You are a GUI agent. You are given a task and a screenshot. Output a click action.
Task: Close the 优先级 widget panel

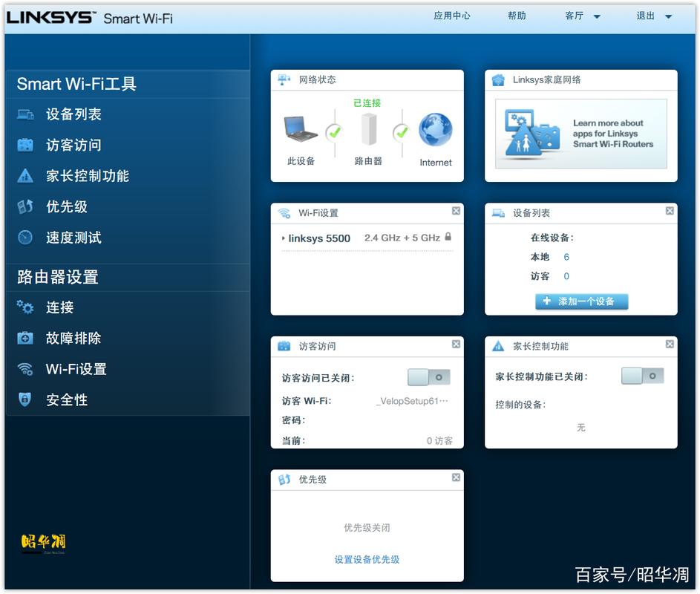tap(455, 478)
